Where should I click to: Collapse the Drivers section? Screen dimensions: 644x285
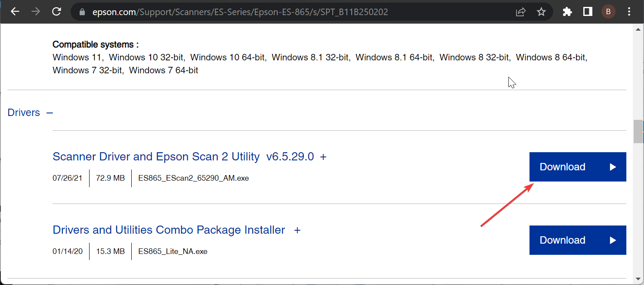[x=50, y=113]
